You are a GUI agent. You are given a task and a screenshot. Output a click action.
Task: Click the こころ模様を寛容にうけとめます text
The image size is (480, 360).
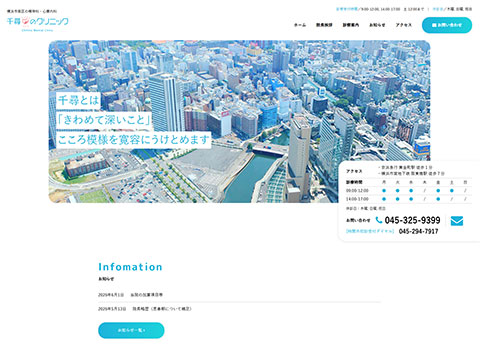coord(133,140)
